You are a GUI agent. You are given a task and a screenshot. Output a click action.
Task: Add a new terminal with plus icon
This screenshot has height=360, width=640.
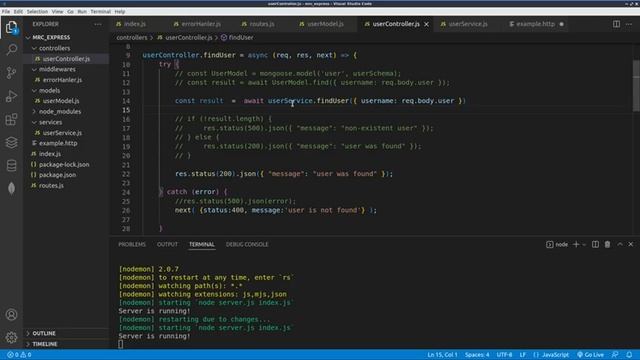576,244
